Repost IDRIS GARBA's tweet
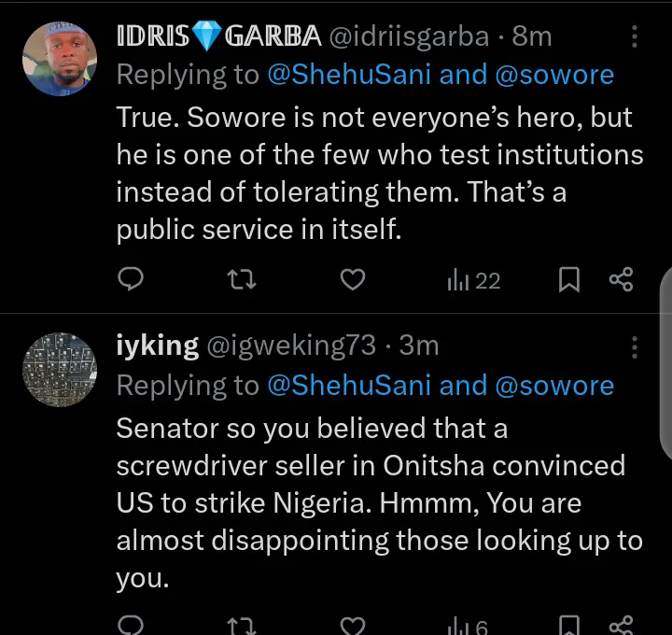Image resolution: width=672 pixels, height=635 pixels. (242, 278)
